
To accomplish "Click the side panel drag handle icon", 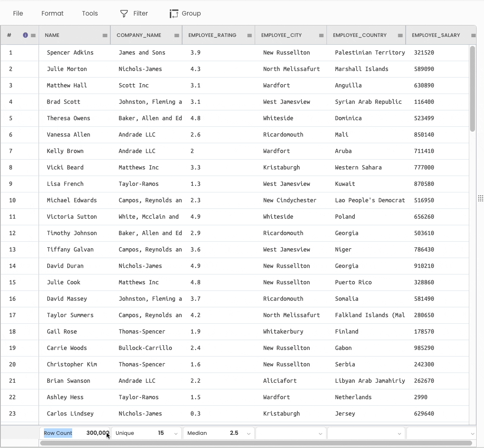I will point(480,199).
